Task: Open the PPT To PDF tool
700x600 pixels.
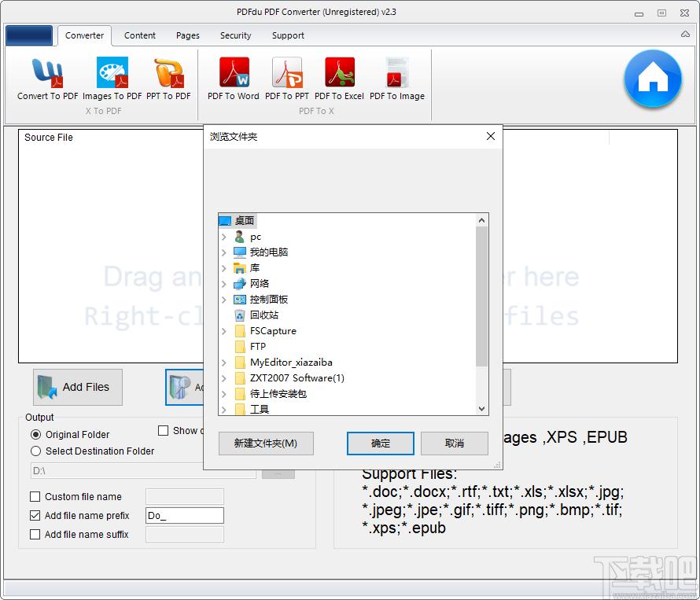Action: pyautogui.click(x=168, y=79)
